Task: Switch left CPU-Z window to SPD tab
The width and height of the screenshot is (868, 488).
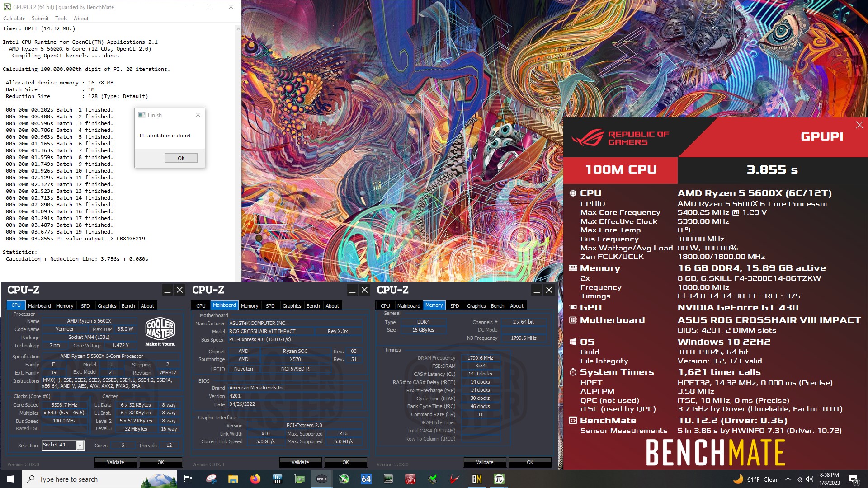Action: click(x=85, y=306)
